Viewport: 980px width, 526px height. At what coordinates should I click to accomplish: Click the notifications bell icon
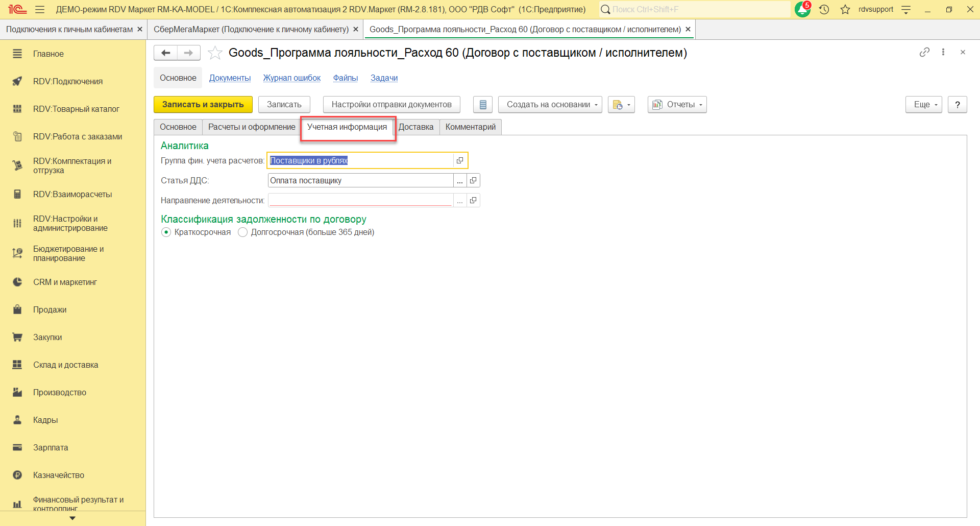(802, 9)
